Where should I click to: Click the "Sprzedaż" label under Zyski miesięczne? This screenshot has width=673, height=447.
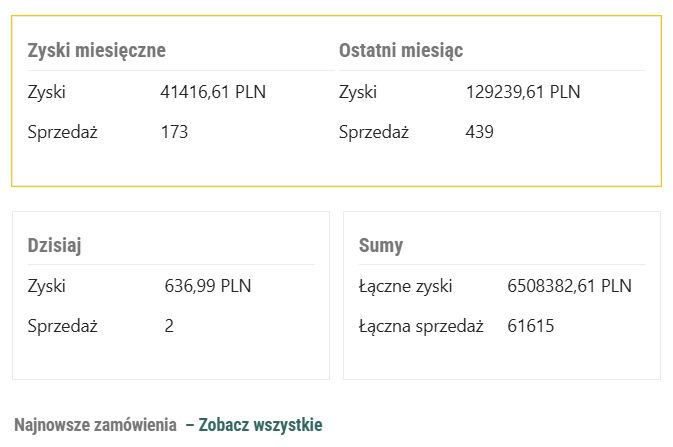tap(62, 132)
